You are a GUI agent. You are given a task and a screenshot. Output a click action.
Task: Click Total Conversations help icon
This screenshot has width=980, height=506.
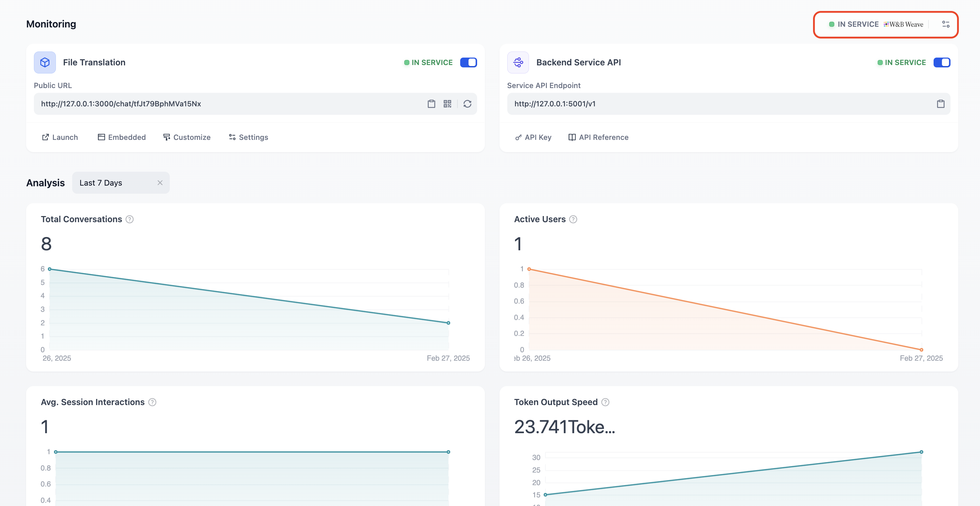click(x=129, y=219)
